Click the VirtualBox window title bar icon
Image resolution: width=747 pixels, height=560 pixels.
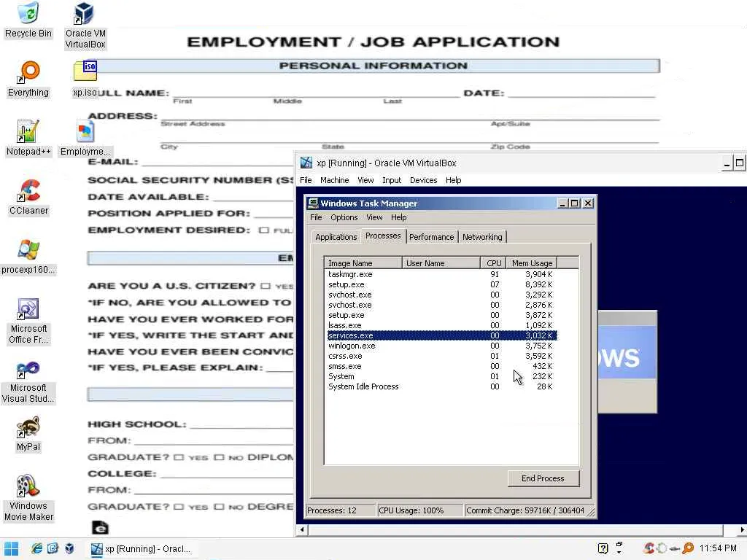[x=306, y=163]
